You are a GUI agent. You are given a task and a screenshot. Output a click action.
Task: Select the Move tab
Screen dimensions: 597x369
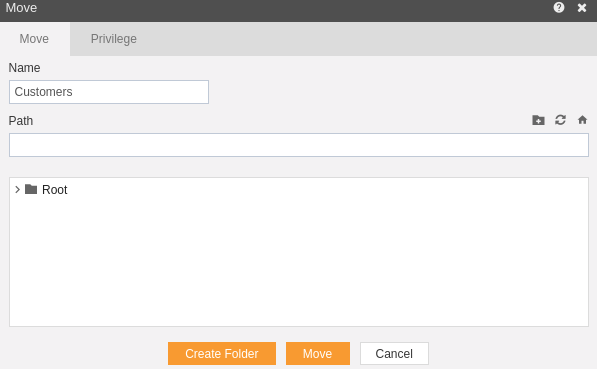click(34, 39)
